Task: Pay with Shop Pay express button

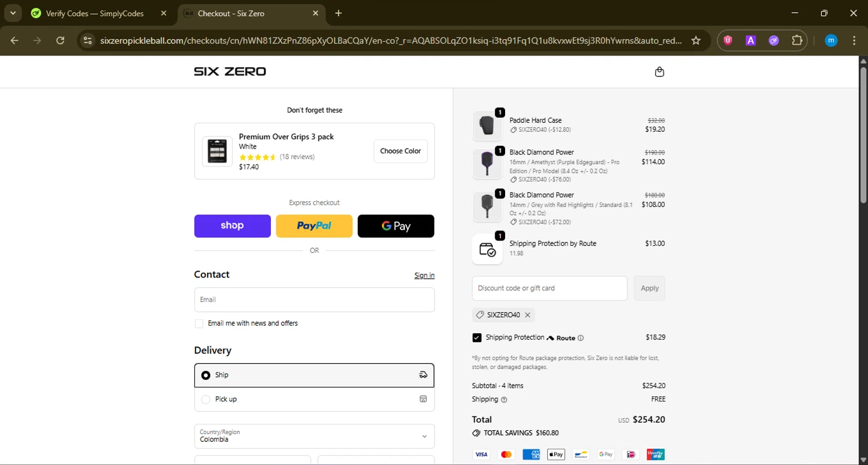Action: 232,226
